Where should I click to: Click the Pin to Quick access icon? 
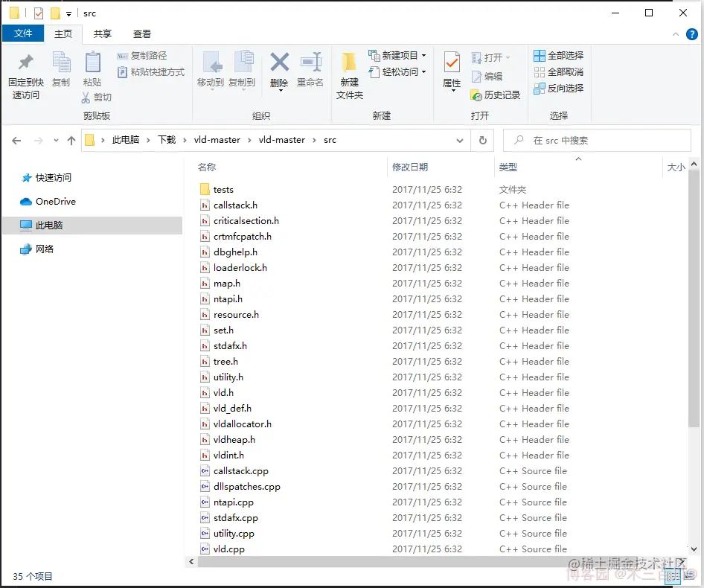(x=25, y=63)
